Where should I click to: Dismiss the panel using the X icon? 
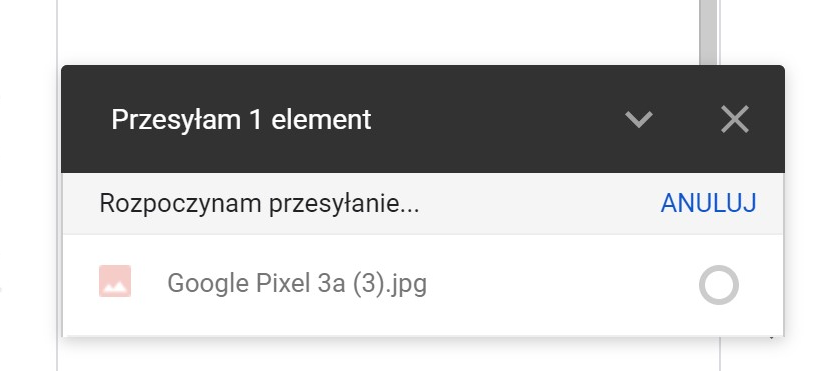(x=735, y=119)
